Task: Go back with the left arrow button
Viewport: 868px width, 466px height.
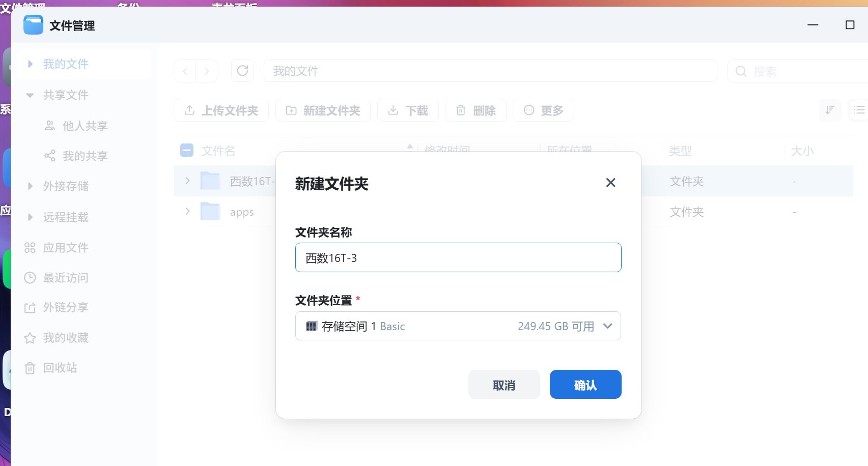Action: [185, 71]
